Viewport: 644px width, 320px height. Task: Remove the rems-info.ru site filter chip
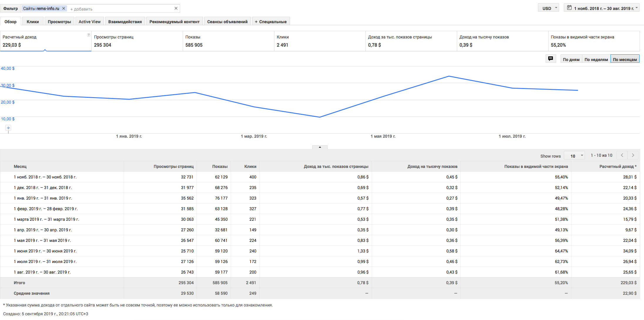click(63, 9)
